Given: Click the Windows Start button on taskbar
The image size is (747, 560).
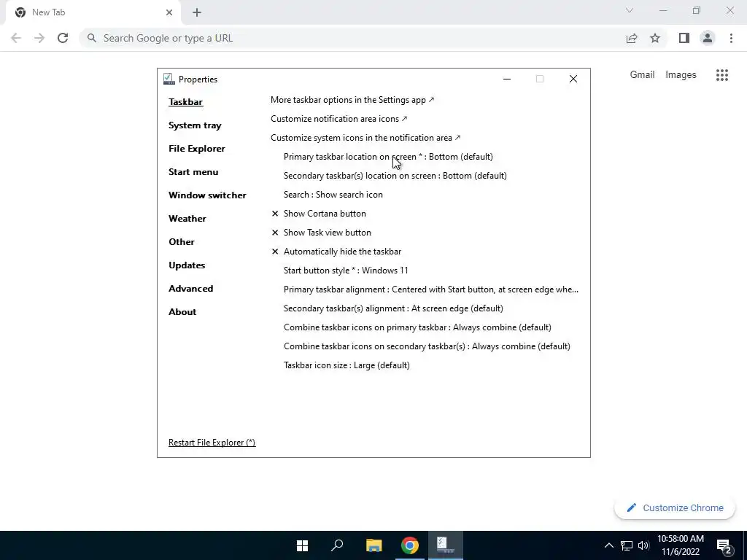Looking at the screenshot, I should (x=302, y=545).
